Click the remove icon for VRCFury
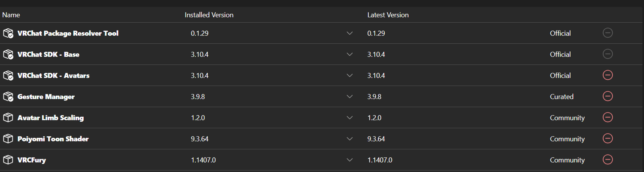644x172 pixels. (608, 160)
